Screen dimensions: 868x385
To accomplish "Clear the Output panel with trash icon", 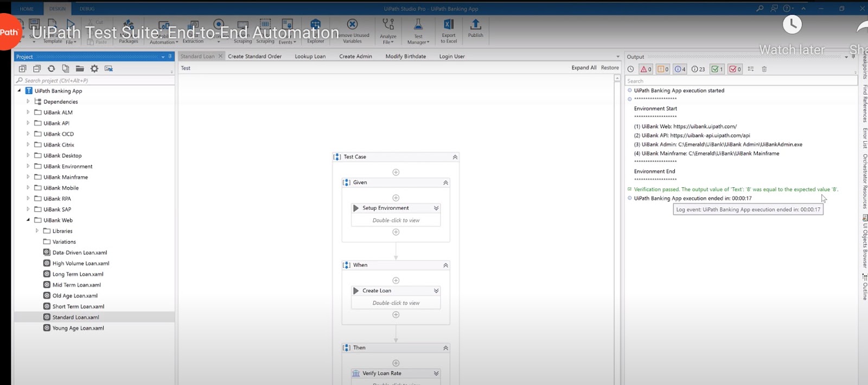I will pyautogui.click(x=764, y=69).
